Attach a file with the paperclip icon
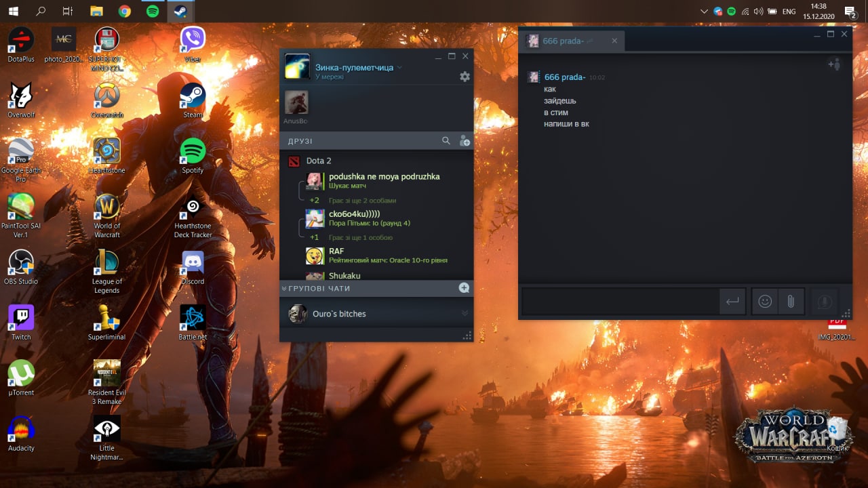Viewport: 868px width, 488px height. point(791,302)
